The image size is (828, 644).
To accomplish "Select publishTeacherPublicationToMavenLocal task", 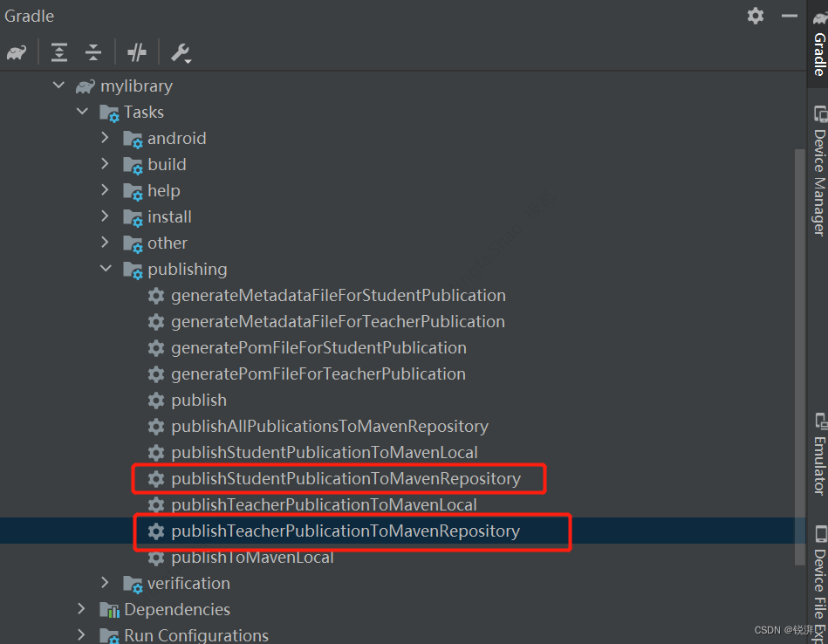I will (325, 504).
